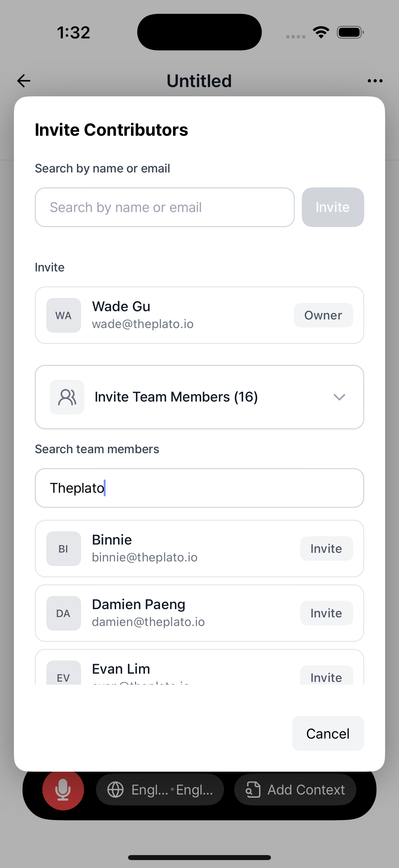Invite Binnie to the document
Image resolution: width=399 pixels, height=868 pixels.
click(x=326, y=549)
